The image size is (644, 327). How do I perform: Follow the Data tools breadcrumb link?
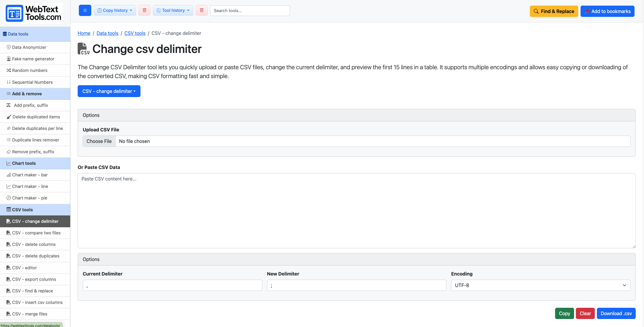[x=107, y=33]
